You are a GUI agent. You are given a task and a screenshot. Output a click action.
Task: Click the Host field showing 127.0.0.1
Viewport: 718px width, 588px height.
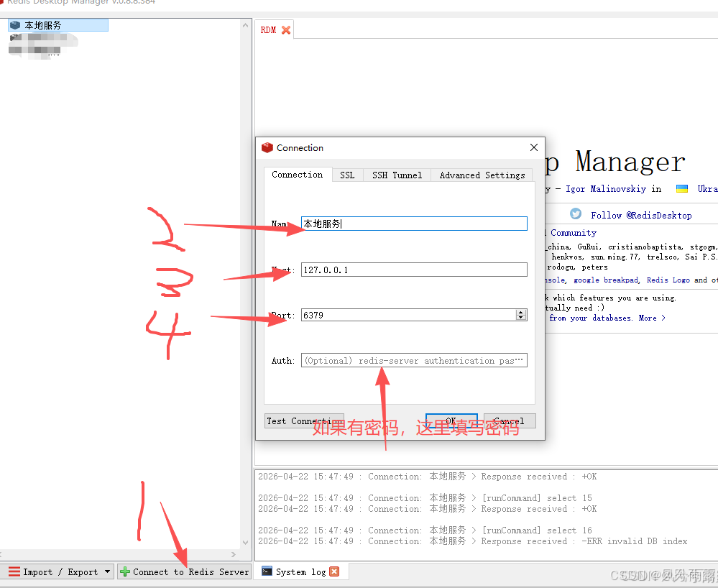pyautogui.click(x=414, y=270)
